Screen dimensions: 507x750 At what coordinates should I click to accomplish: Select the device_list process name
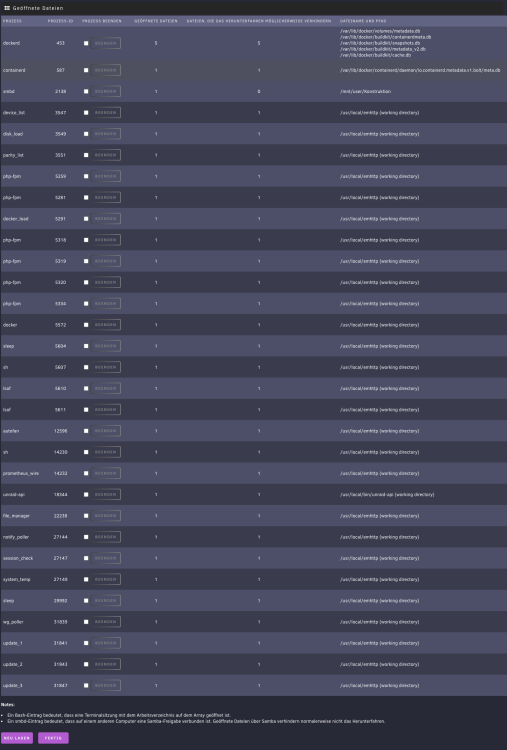(14, 113)
